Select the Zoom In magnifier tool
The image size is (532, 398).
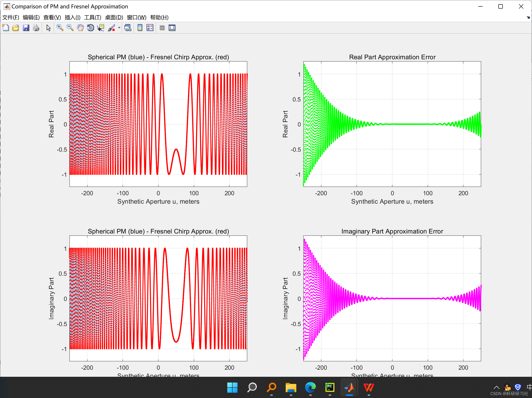[x=60, y=28]
